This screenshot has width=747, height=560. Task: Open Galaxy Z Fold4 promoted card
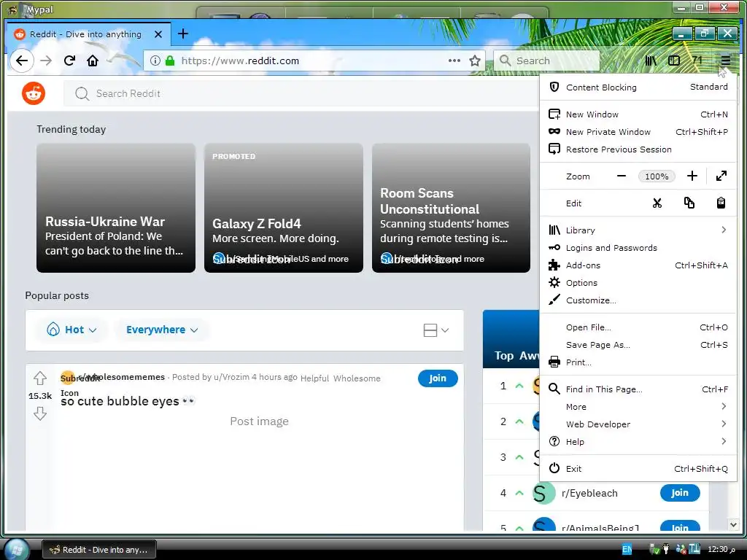(284, 208)
